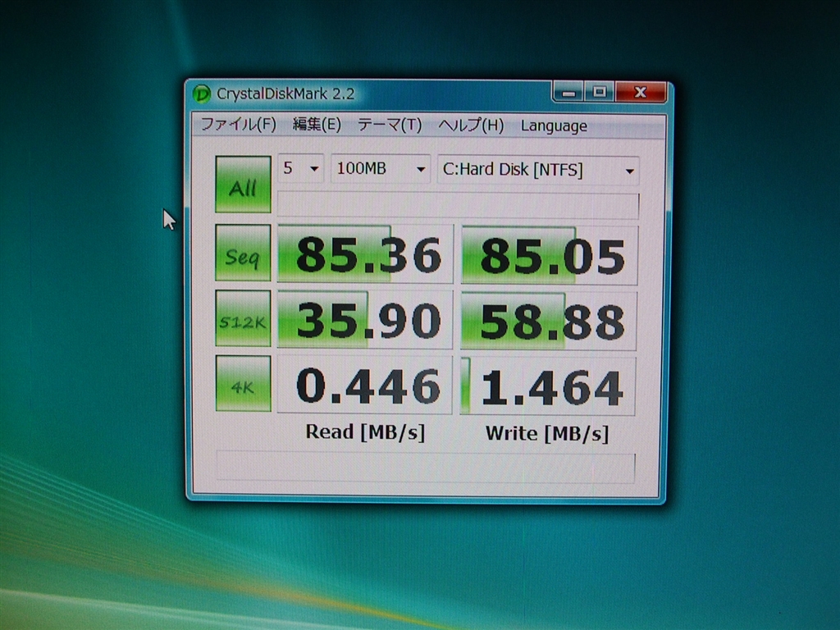Start the 4K random test
Screen dimensions: 840x630
click(x=243, y=384)
